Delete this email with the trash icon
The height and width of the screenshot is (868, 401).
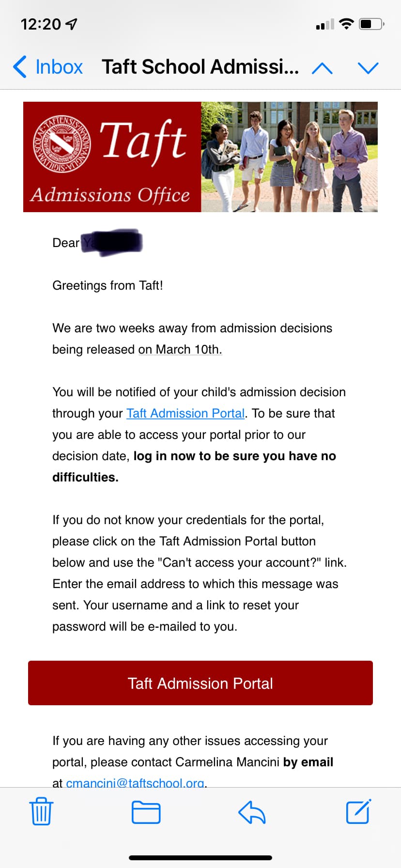tap(41, 811)
